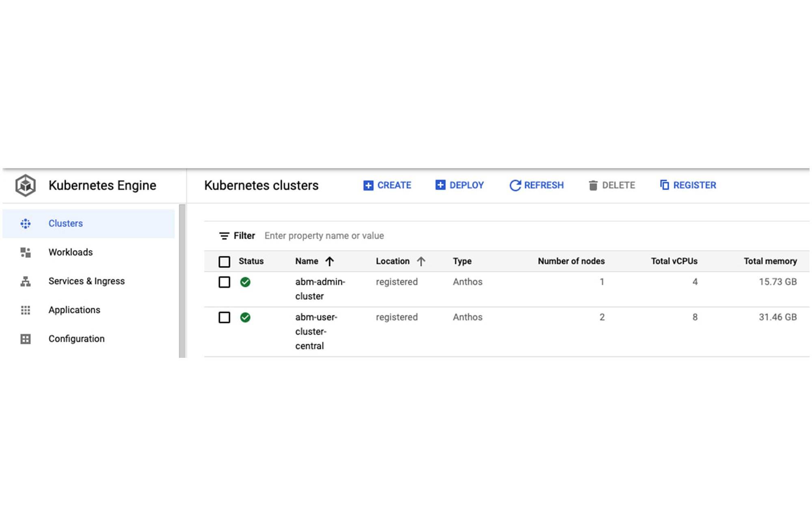
Task: Click the Delete clusters icon
Action: pos(591,185)
